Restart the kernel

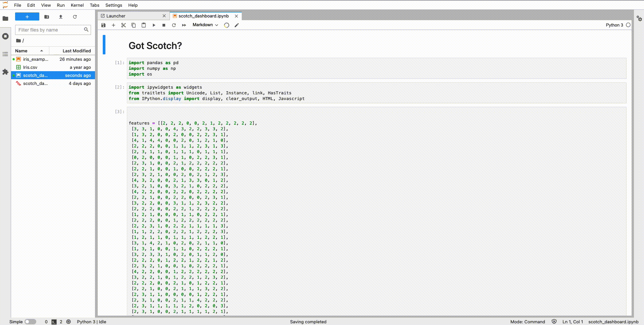coord(174,25)
